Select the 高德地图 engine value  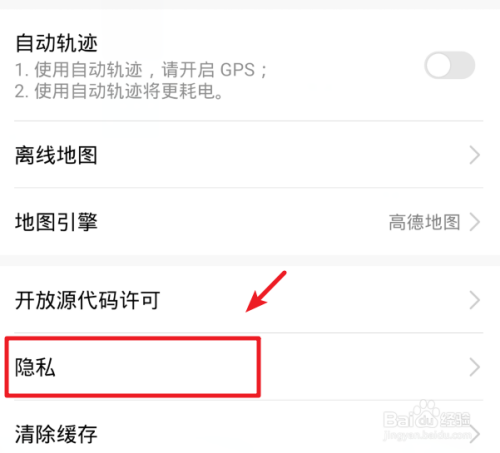coord(424,222)
